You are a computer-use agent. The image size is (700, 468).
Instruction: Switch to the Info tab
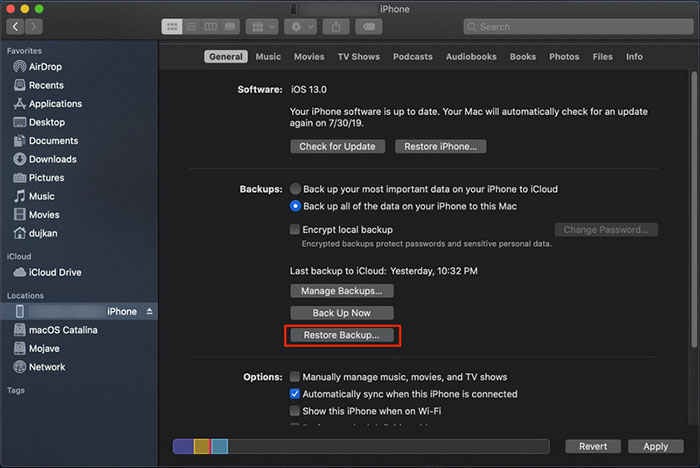[634, 57]
